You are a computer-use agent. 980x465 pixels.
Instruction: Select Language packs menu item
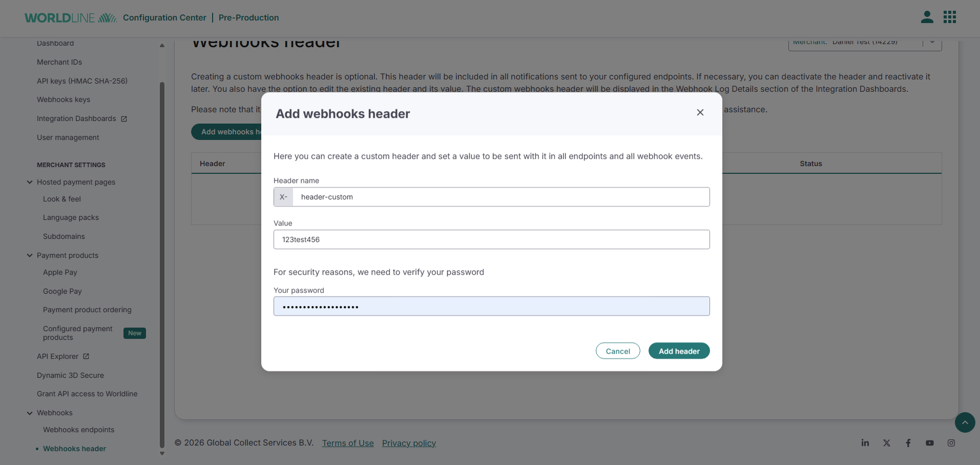point(71,217)
